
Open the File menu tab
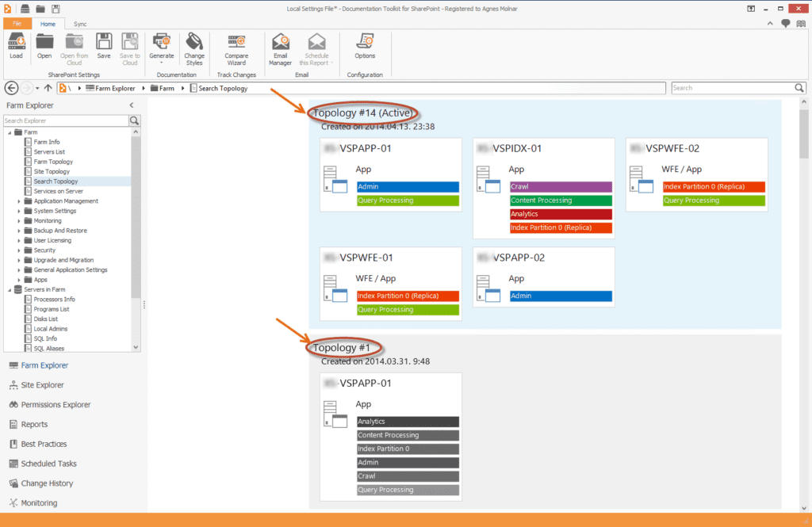coord(17,24)
